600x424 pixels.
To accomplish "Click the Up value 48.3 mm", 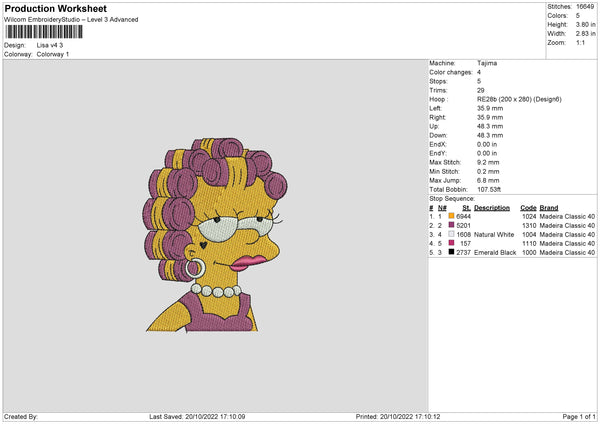I will (x=490, y=126).
